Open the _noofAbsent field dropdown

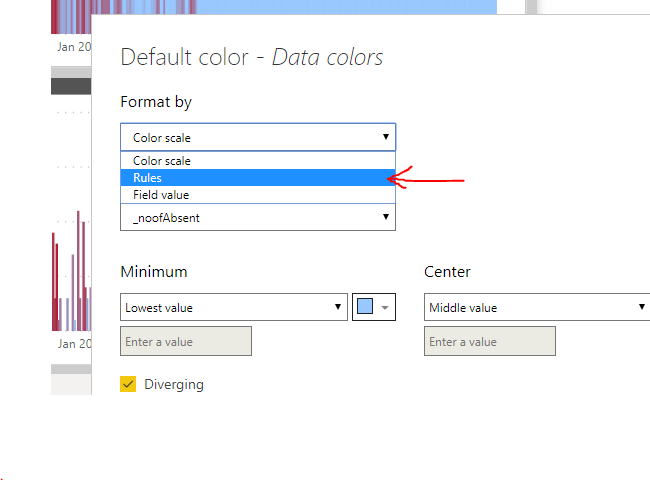[x=258, y=217]
